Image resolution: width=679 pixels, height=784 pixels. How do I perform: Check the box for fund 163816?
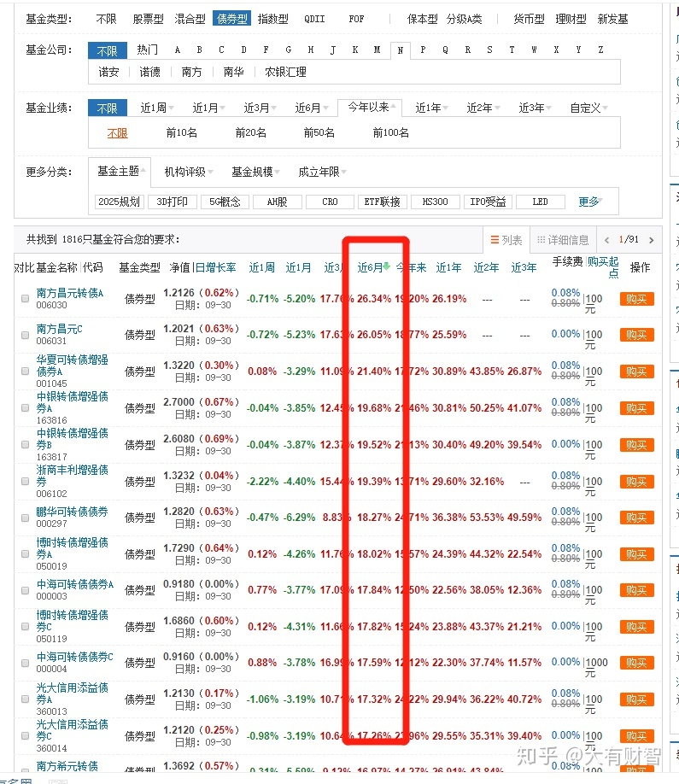pyautogui.click(x=25, y=408)
